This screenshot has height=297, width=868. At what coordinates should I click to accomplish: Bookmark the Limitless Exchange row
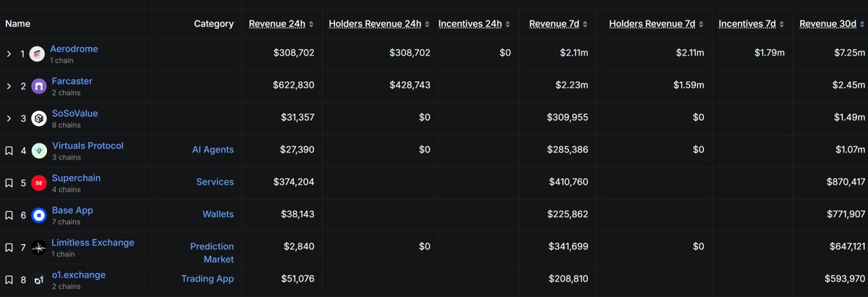(x=9, y=248)
